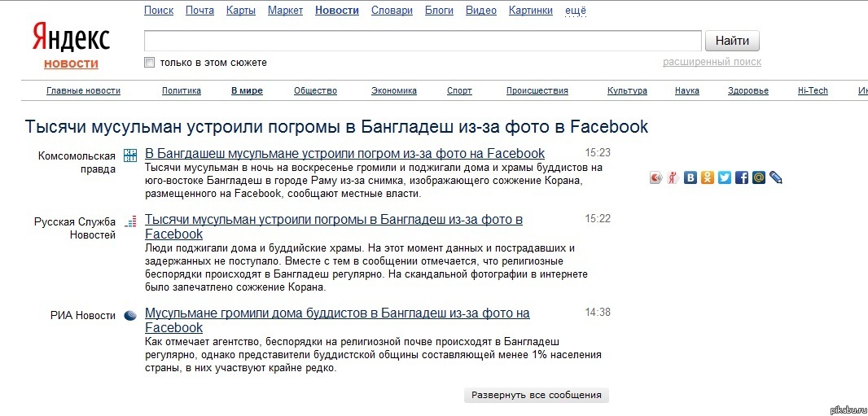This screenshot has height=416, width=868.
Task: Click the RIA Novosti source icon
Action: coord(130,316)
